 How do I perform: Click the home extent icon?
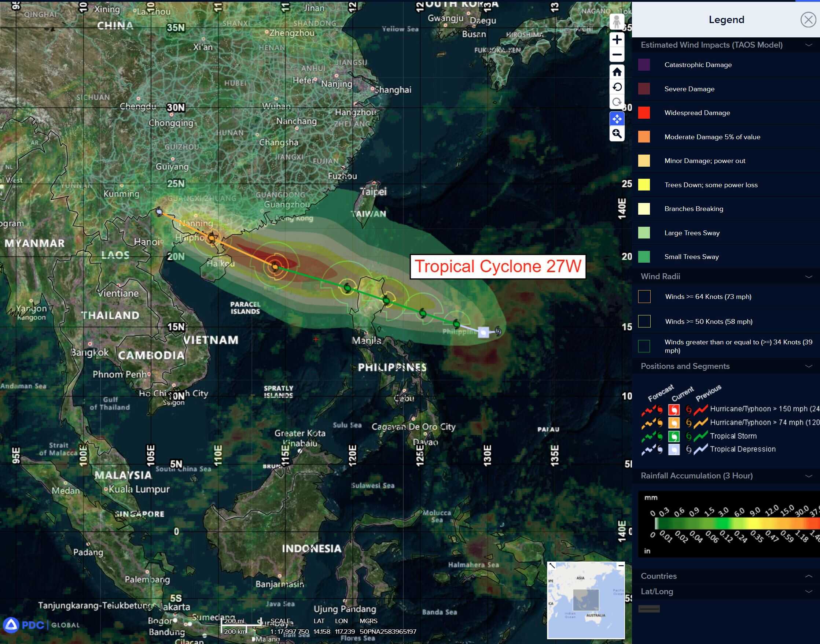pos(617,72)
